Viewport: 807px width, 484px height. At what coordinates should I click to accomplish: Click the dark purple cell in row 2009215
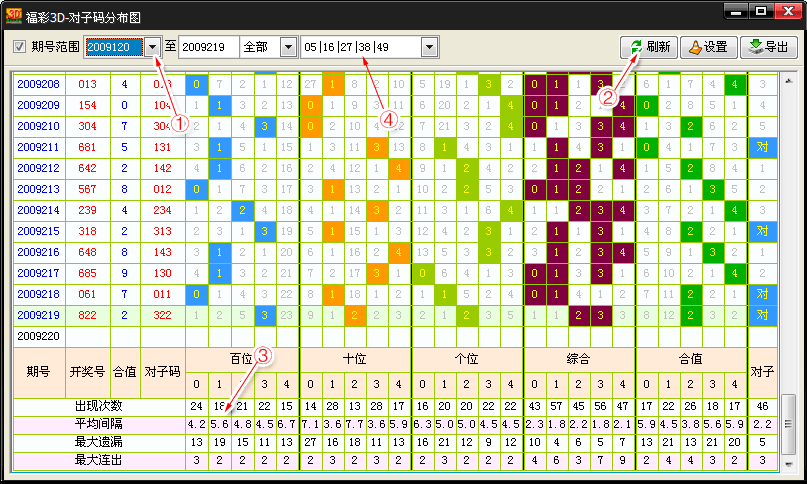556,231
